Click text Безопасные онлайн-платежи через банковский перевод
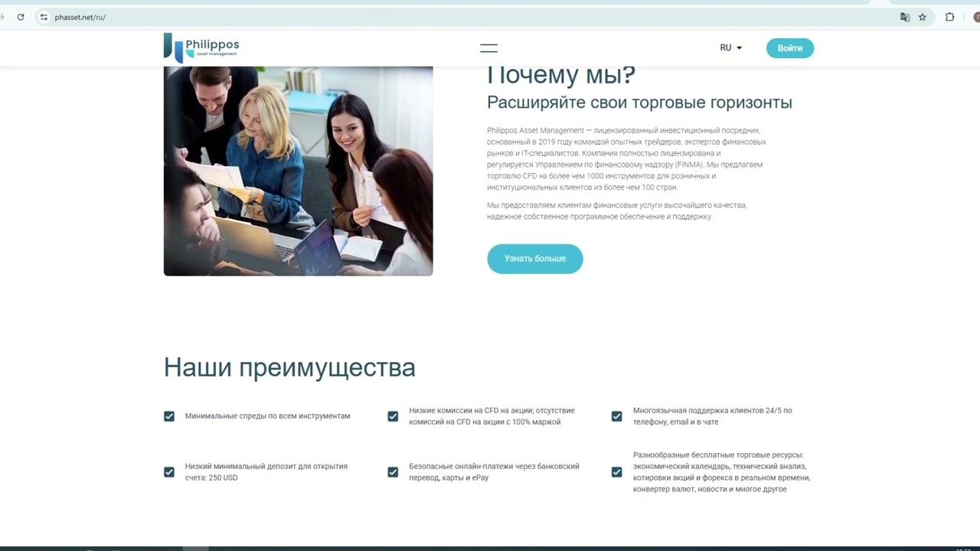The width and height of the screenshot is (980, 551). (494, 472)
